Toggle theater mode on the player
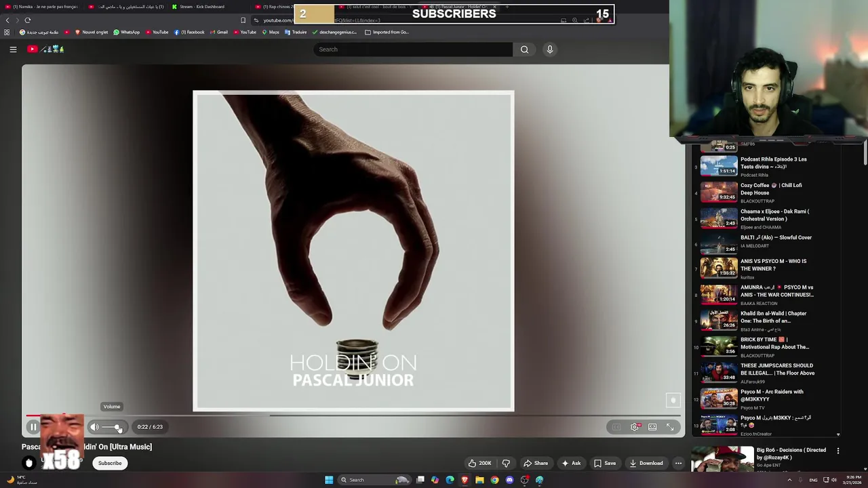Image resolution: width=868 pixels, height=488 pixels. point(652,427)
